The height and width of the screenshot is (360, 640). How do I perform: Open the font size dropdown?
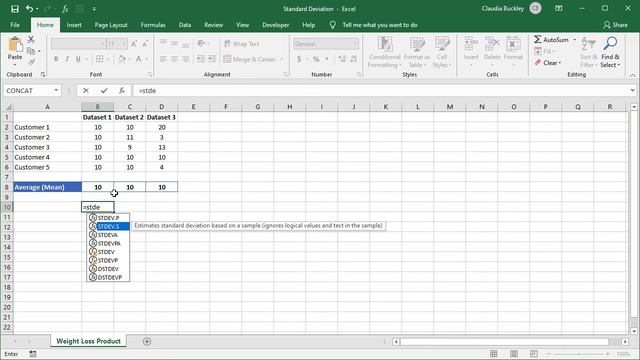pyautogui.click(x=124, y=44)
